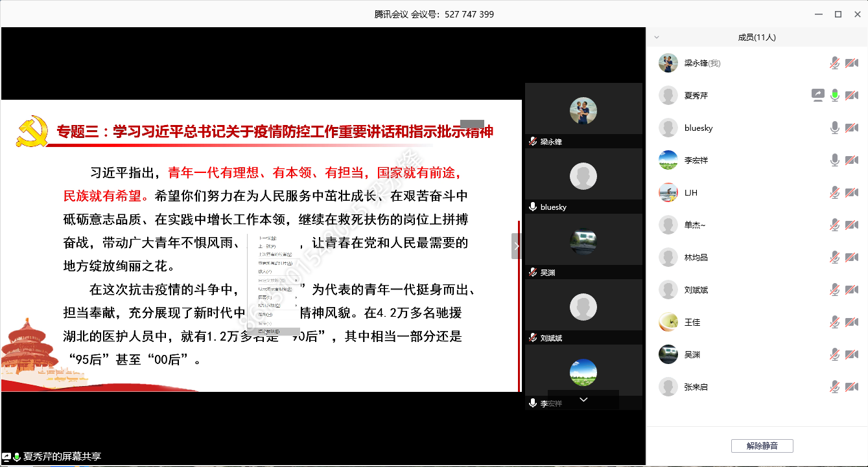868x467 pixels.
Task: Click the 成员(11人) panel title
Action: pos(757,38)
